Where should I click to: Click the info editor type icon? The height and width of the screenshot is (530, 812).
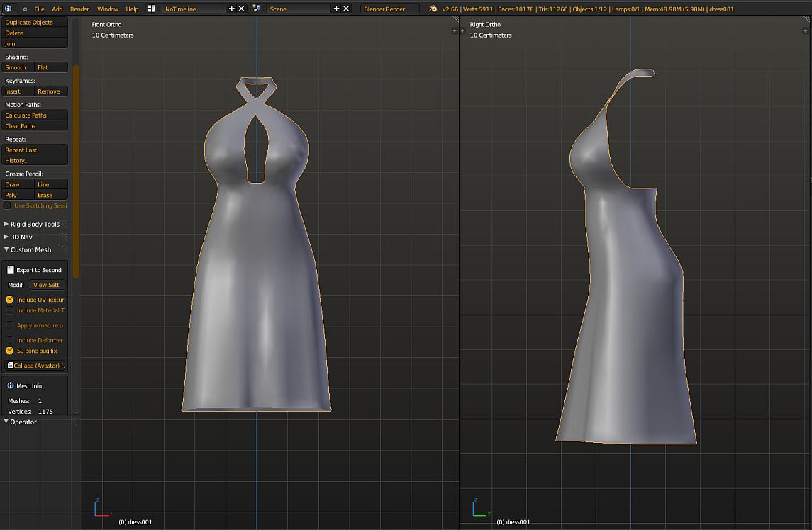(x=8, y=9)
